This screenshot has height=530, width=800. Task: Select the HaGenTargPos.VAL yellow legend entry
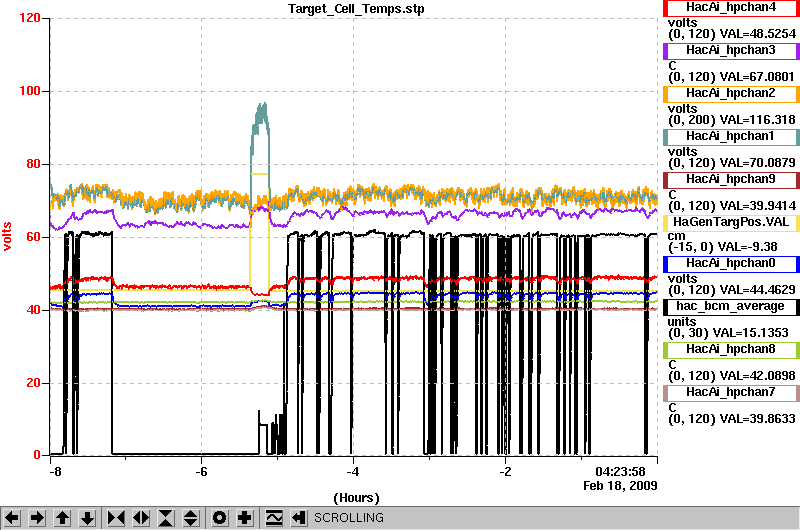[731, 223]
